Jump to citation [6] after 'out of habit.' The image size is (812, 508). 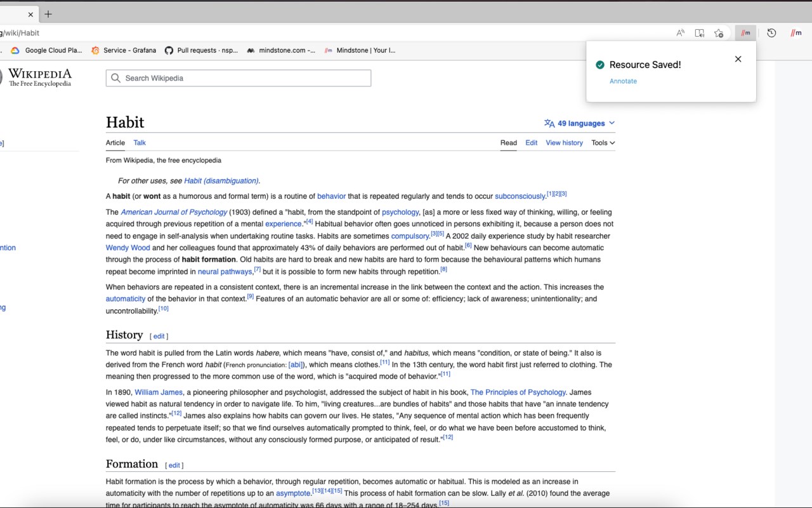tap(468, 245)
